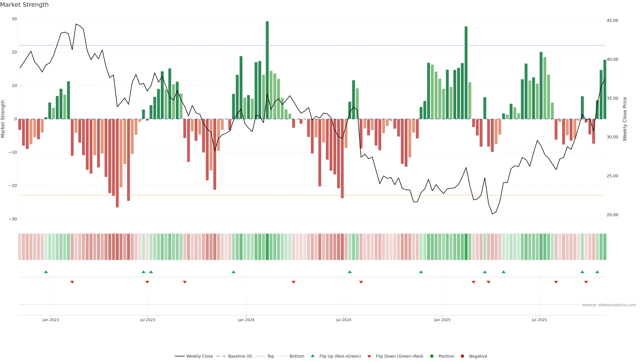Click the tallest green bar in early 2024
Screen dimensions: 644x362
coord(267,70)
